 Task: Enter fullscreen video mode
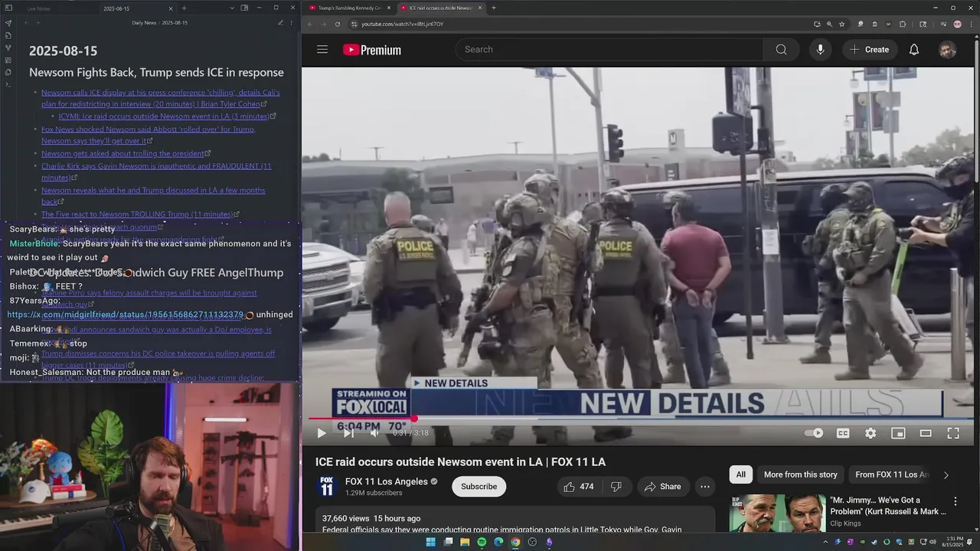coord(953,433)
